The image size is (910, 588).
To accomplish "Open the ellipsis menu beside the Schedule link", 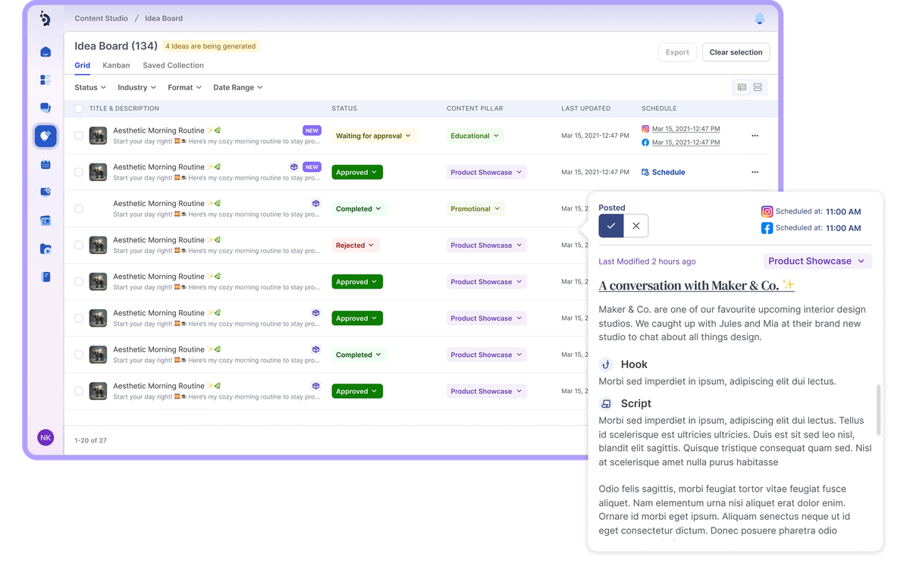I will click(755, 172).
